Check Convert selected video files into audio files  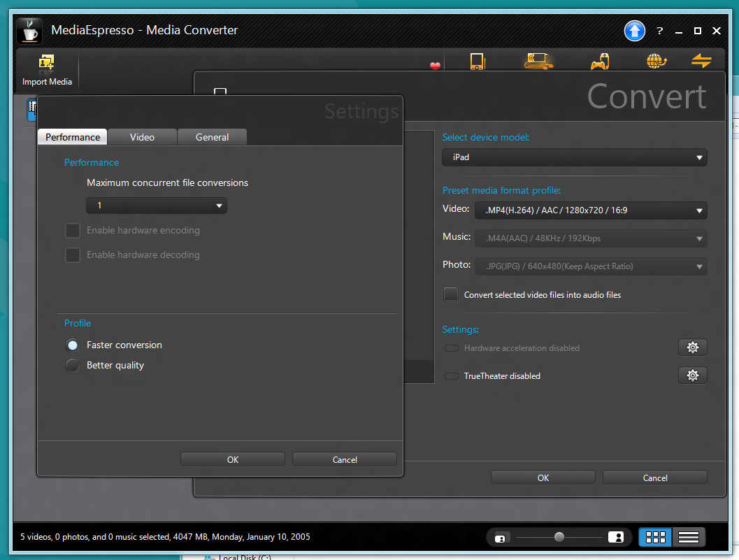[x=450, y=294]
